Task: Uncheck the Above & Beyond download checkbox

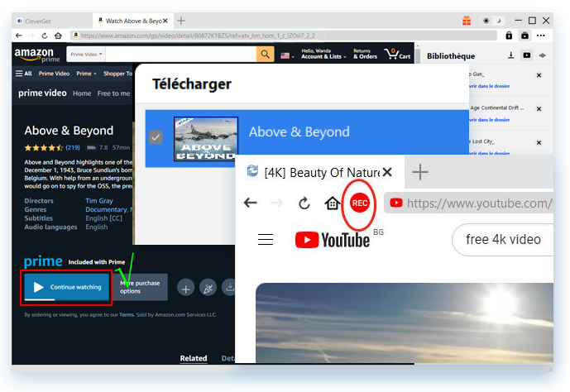Action: pos(156,137)
